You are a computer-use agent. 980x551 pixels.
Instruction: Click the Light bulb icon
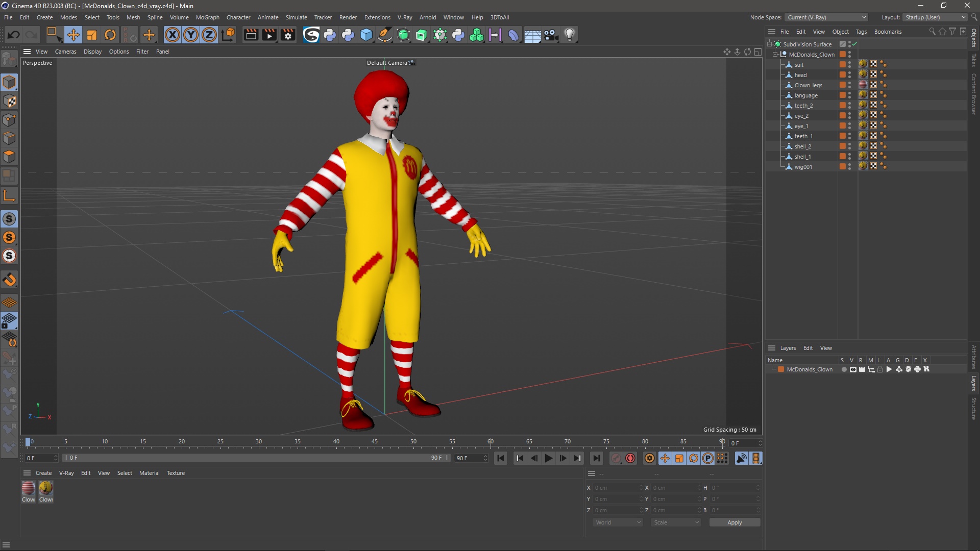[570, 35]
